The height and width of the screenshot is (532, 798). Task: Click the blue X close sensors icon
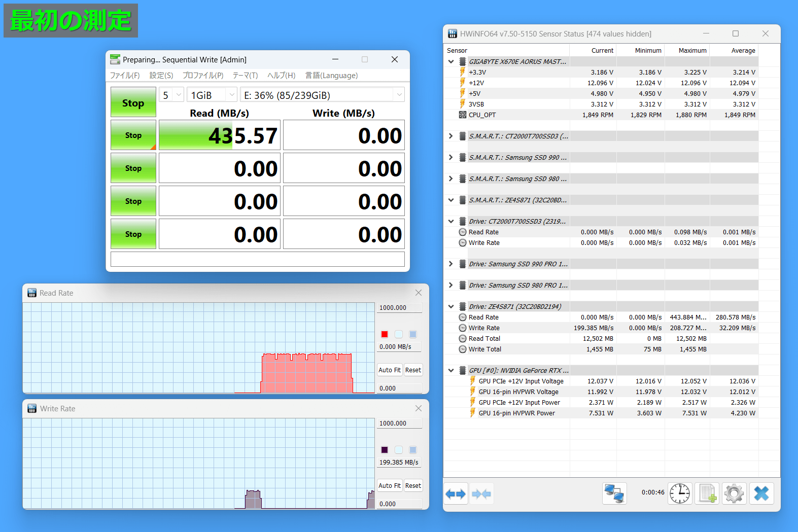tap(761, 493)
